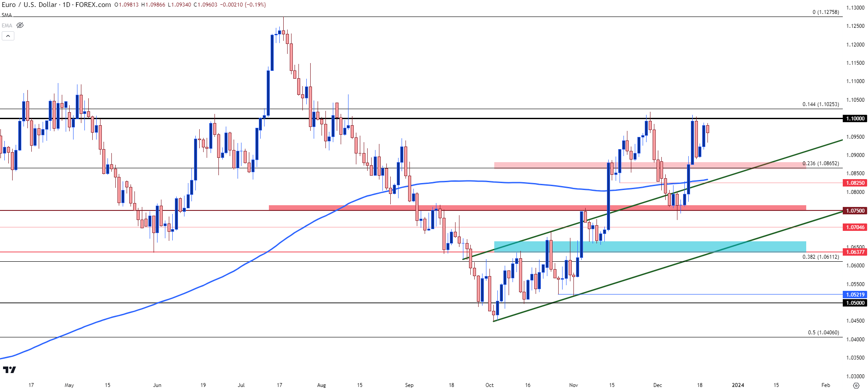868x390 pixels.
Task: Select the Feb label on time axis
Action: point(825,385)
